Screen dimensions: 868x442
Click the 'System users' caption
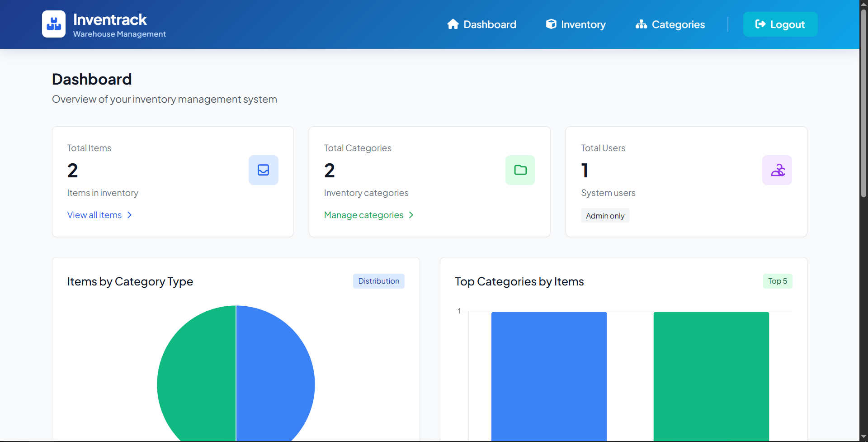tap(608, 193)
